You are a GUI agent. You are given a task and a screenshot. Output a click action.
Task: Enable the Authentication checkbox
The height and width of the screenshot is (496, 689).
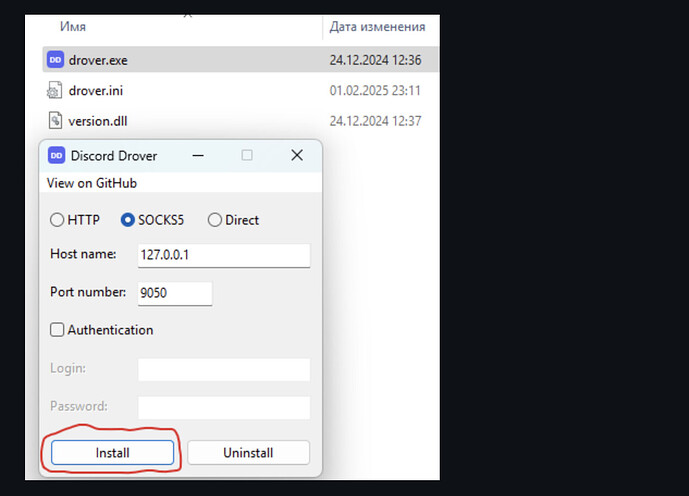[57, 329]
